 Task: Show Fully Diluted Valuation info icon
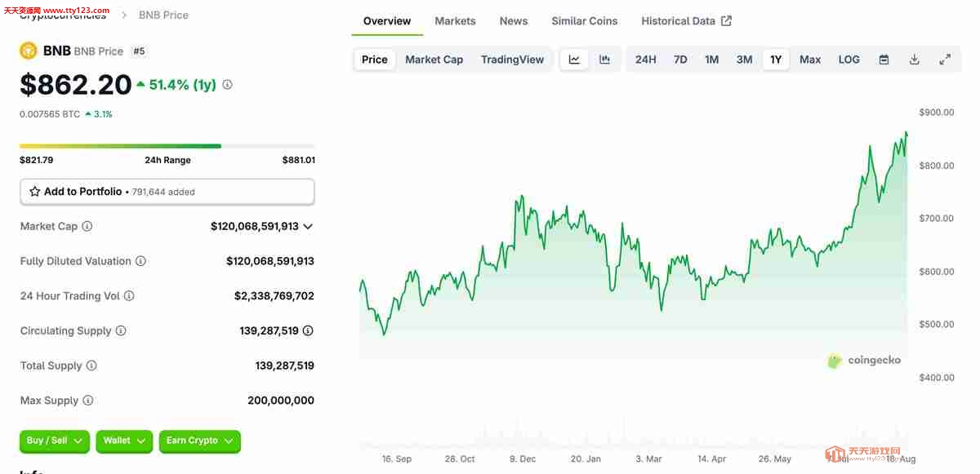(140, 261)
